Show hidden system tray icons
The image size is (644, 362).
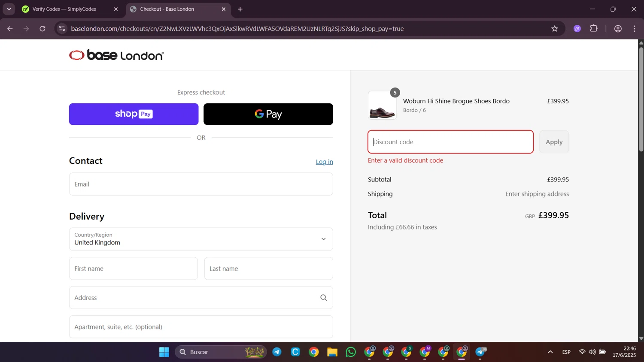click(x=550, y=352)
